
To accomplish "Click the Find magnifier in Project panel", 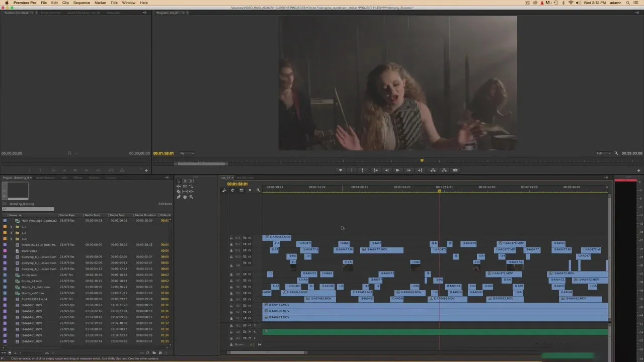I will coord(147,352).
